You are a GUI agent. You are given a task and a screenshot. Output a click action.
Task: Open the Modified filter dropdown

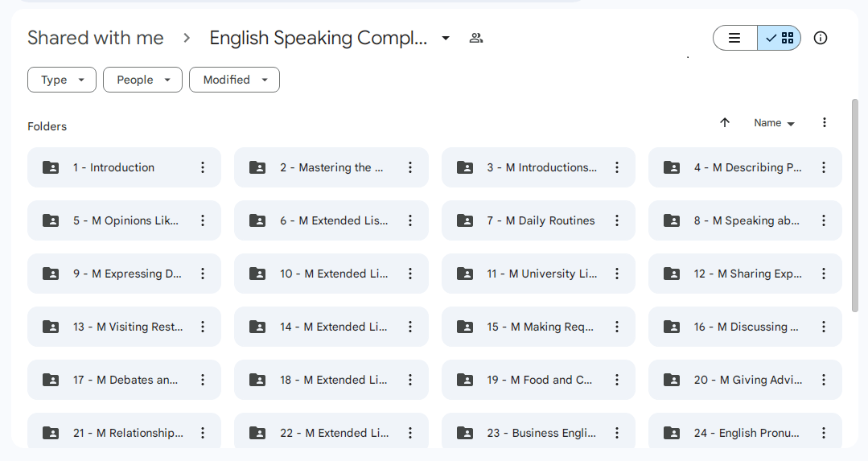(235, 80)
